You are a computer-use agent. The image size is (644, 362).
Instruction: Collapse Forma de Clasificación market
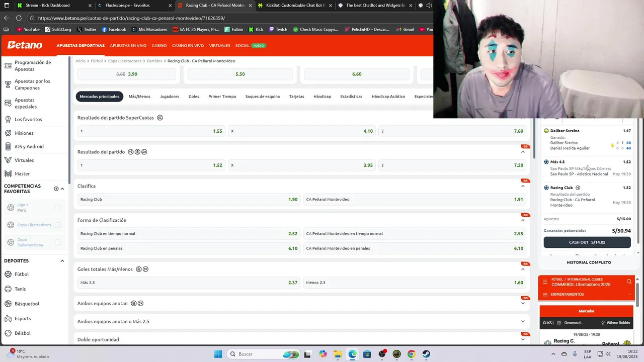[x=523, y=220]
